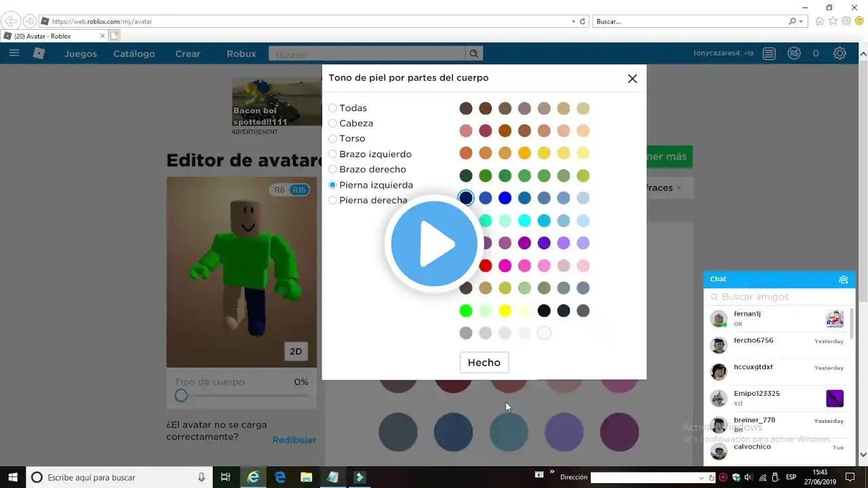Open the Windows action center

[x=850, y=477]
